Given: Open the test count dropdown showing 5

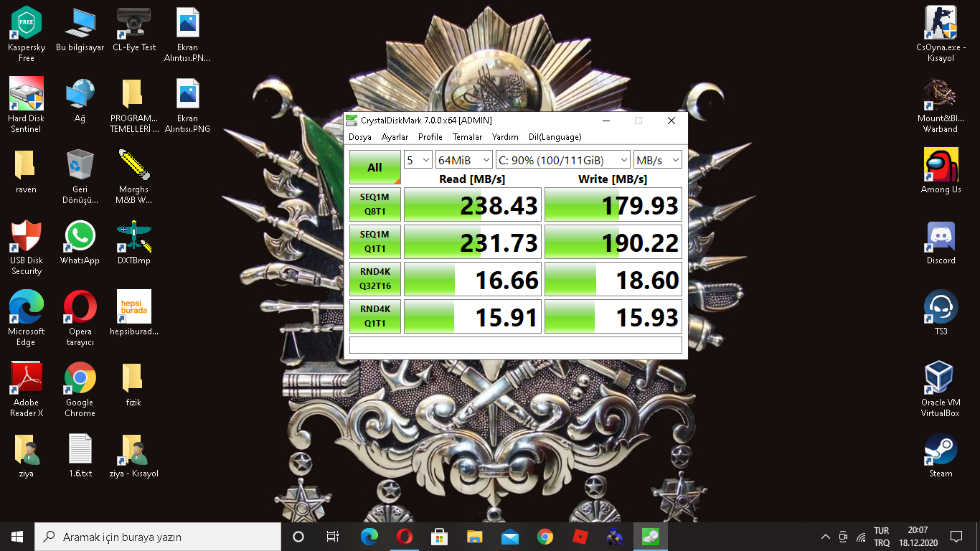Looking at the screenshot, I should tap(418, 160).
